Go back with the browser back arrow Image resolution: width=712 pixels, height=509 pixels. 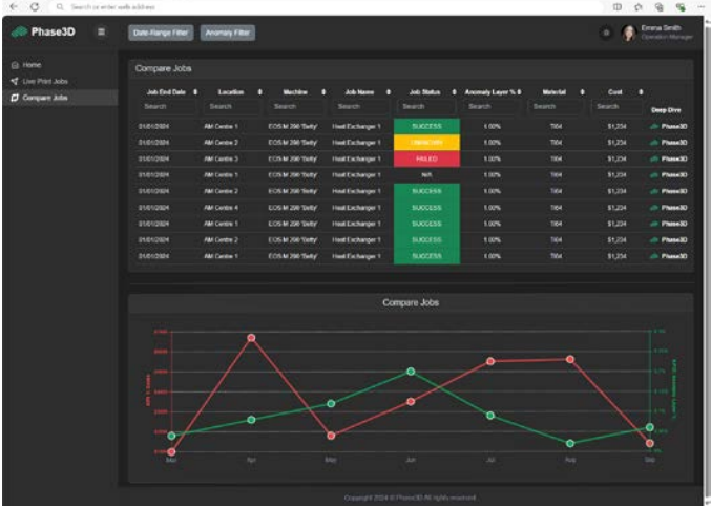(14, 7)
